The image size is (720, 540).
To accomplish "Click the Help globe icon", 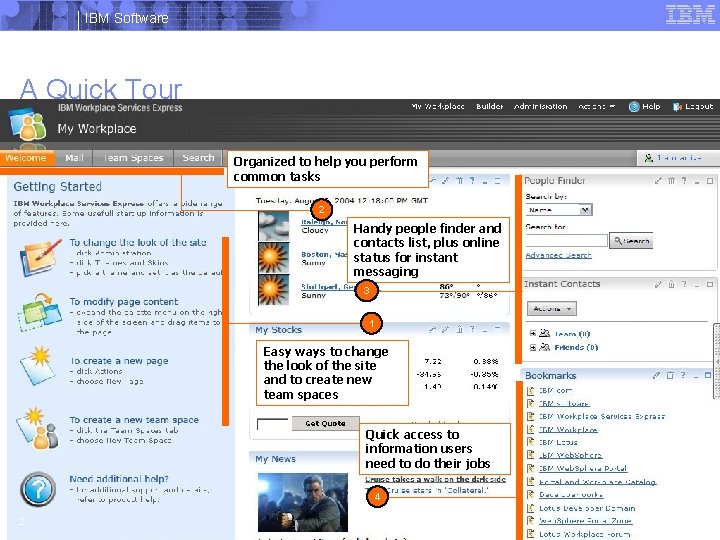I will (x=634, y=107).
